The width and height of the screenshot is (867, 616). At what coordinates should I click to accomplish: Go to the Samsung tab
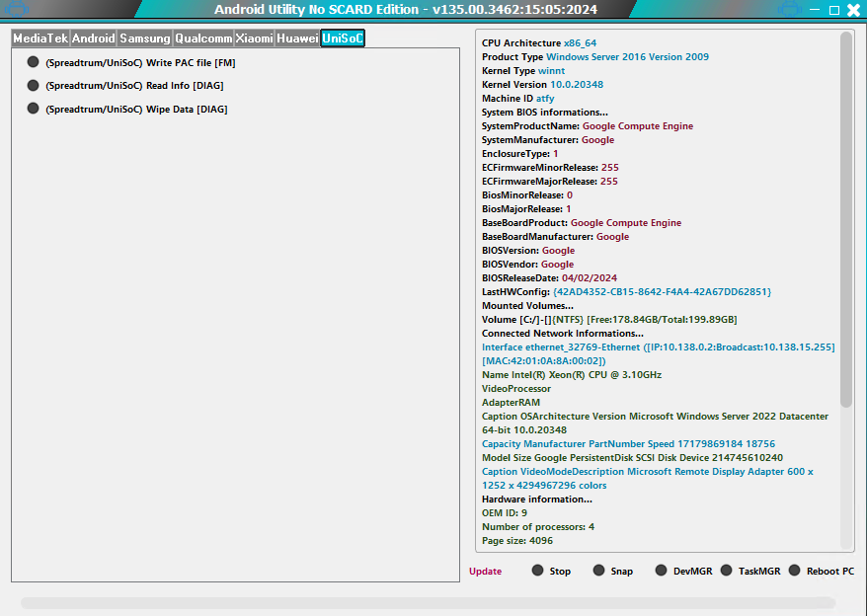click(x=145, y=38)
